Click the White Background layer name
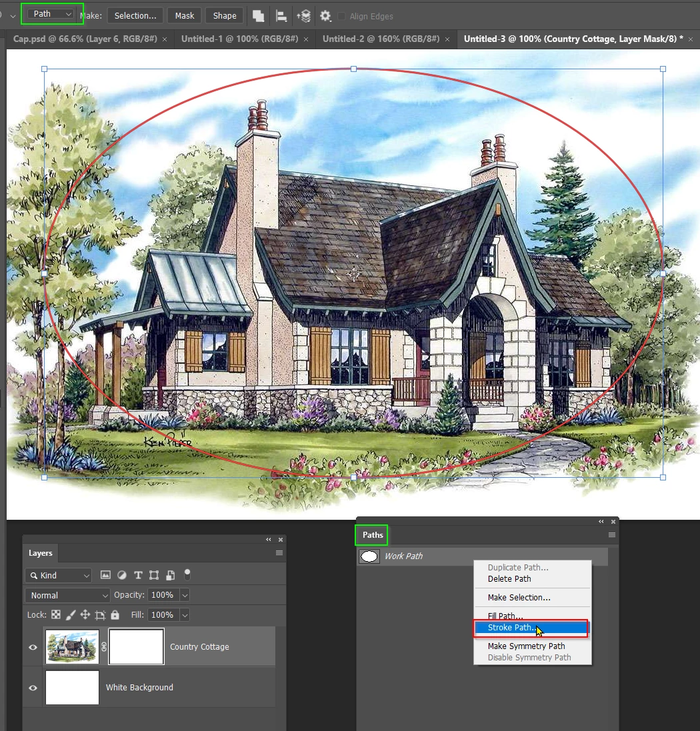 point(139,688)
